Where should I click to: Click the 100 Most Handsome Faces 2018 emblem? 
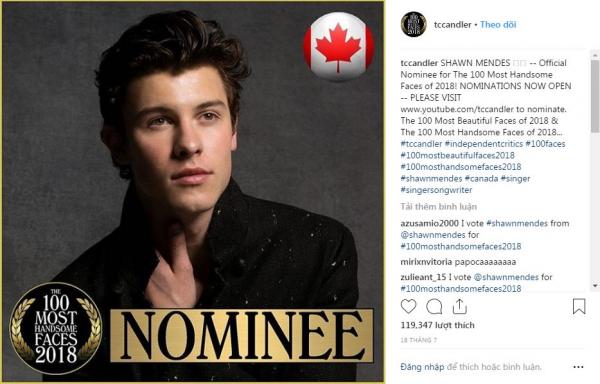point(56,329)
